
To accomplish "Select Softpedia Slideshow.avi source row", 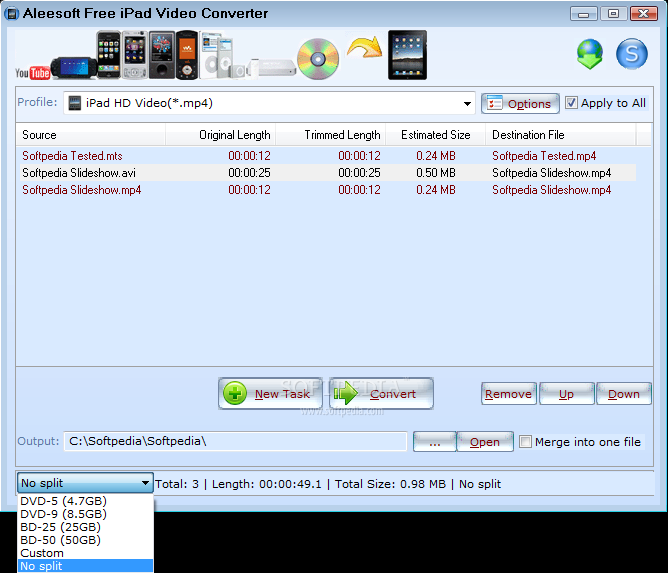I will click(328, 173).
